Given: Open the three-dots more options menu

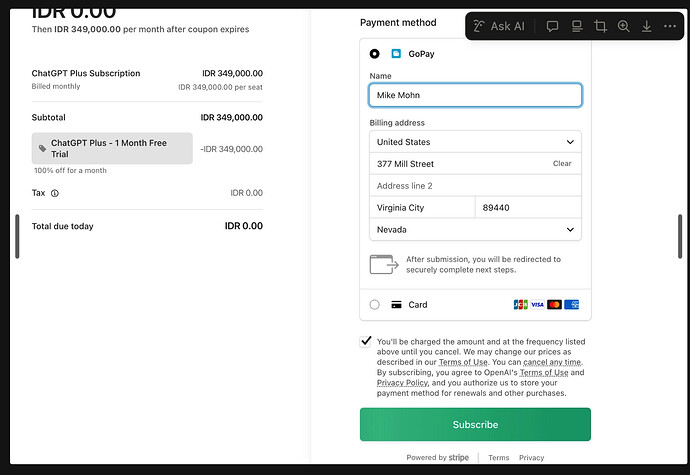Looking at the screenshot, I should pos(670,26).
